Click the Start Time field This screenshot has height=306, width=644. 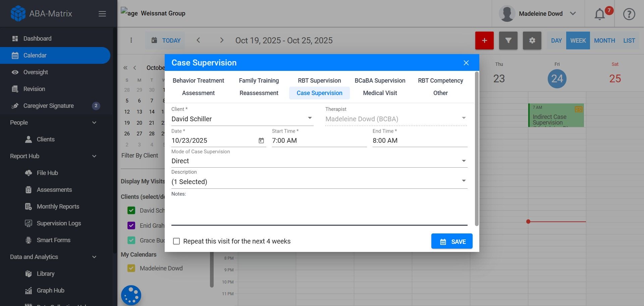(x=319, y=141)
